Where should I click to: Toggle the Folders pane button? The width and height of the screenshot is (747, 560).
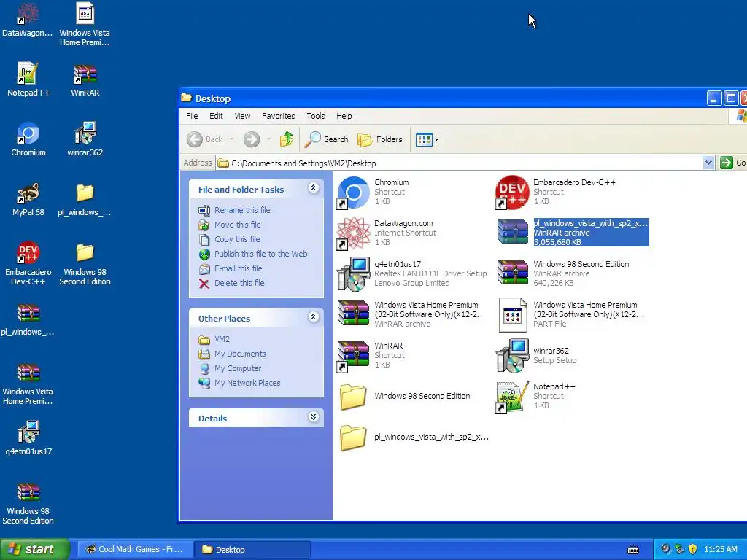380,139
